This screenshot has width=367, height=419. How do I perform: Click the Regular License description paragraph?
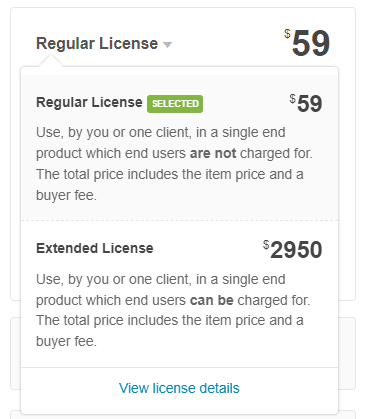174,164
